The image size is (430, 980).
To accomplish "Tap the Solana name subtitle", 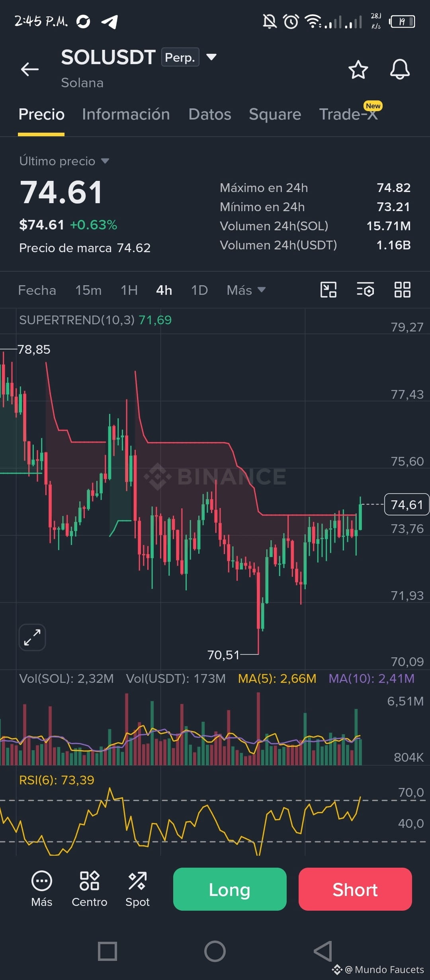I will [82, 83].
